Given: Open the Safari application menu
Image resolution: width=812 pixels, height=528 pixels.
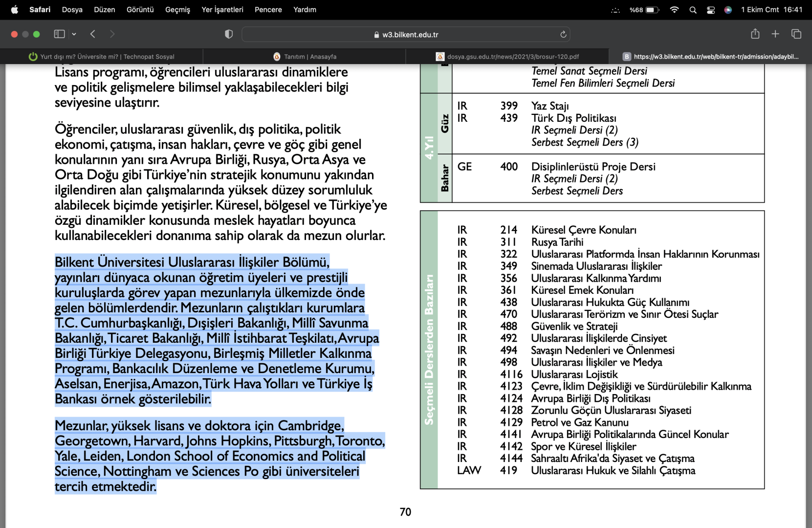Looking at the screenshot, I should pos(40,10).
